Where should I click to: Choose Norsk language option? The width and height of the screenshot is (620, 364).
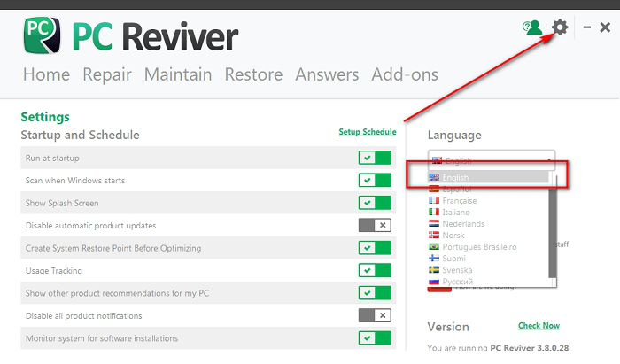(453, 235)
